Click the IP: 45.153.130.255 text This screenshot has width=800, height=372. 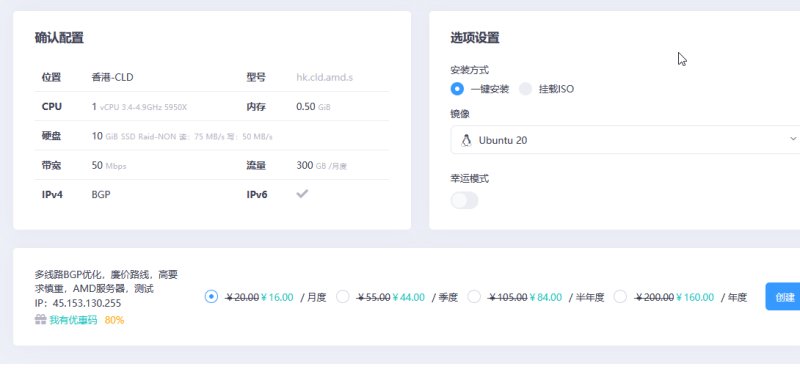(78, 303)
